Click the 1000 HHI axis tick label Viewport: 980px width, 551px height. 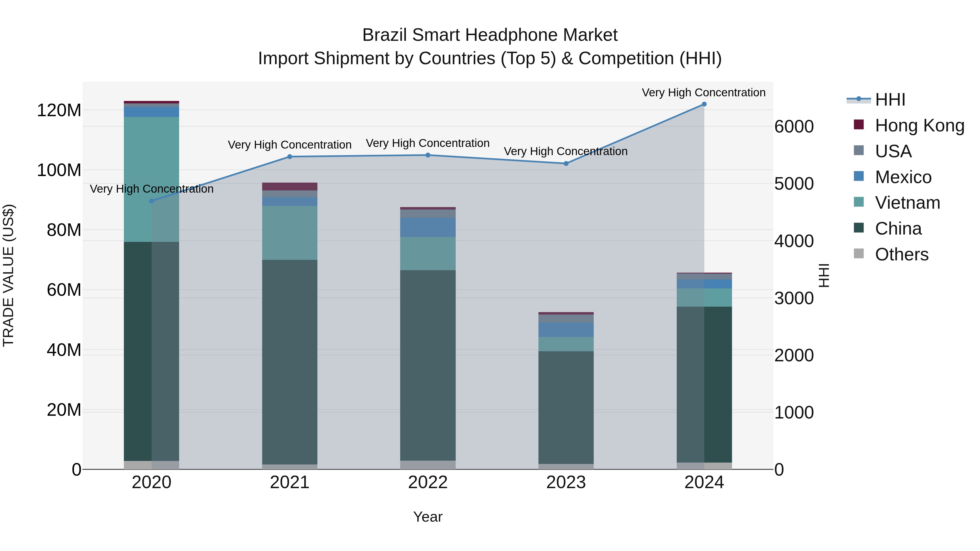[794, 413]
